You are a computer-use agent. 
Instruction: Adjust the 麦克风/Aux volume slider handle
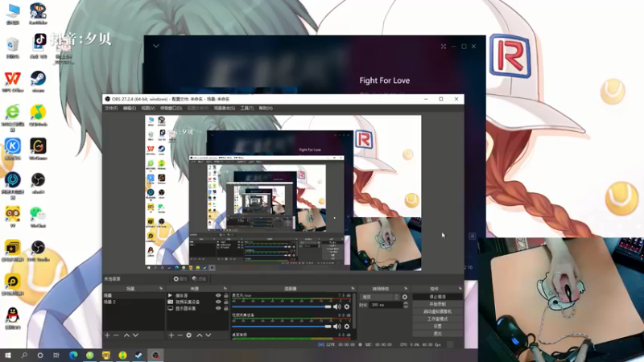click(328, 306)
